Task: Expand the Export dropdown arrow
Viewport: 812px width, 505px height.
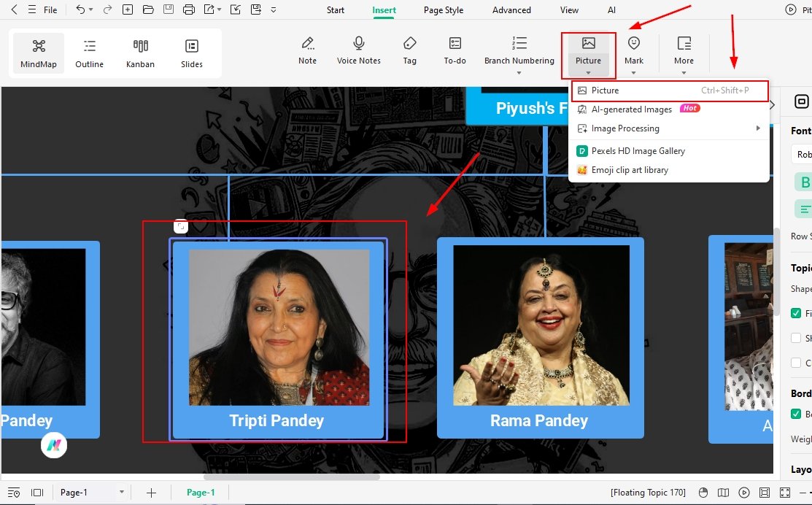Action: pos(220,9)
